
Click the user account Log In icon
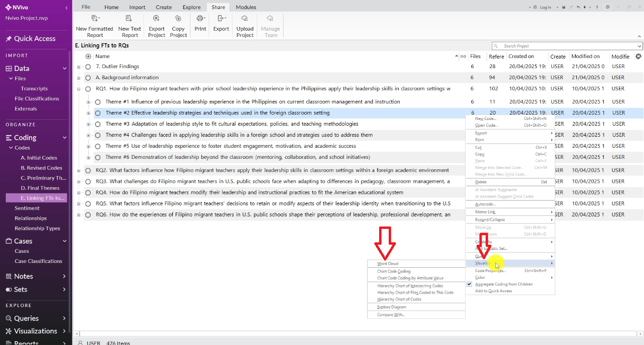click(535, 7)
